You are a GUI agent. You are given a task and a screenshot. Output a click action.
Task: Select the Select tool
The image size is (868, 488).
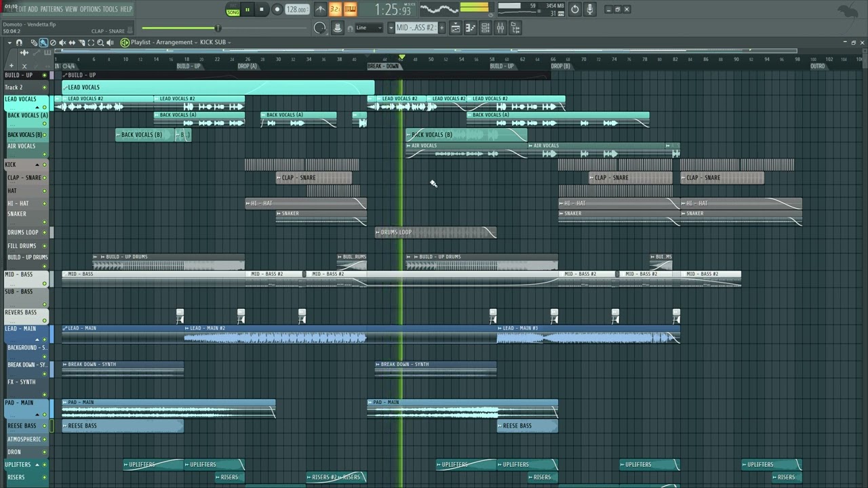(x=91, y=43)
